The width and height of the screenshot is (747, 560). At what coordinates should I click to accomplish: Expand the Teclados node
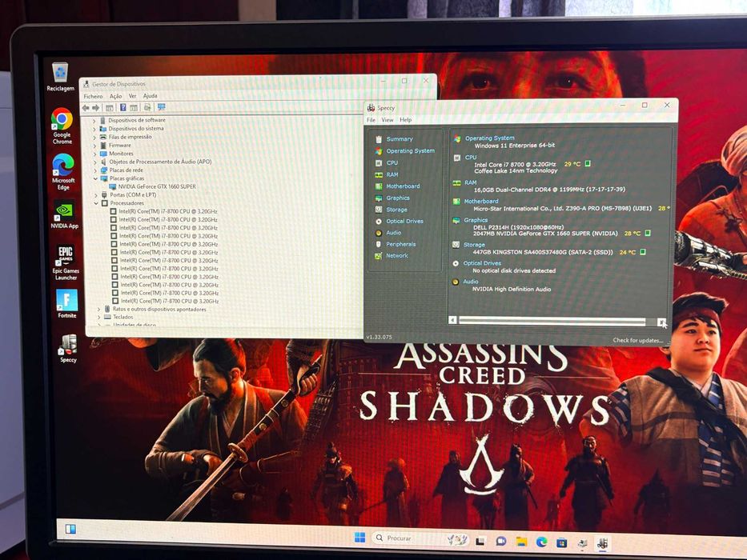[99, 318]
